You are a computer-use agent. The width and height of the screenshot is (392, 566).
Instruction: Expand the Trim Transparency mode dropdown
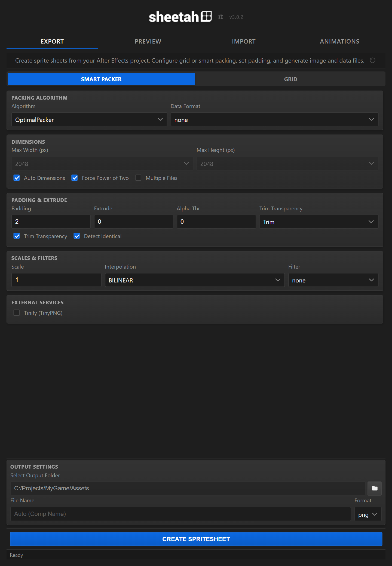pos(318,222)
